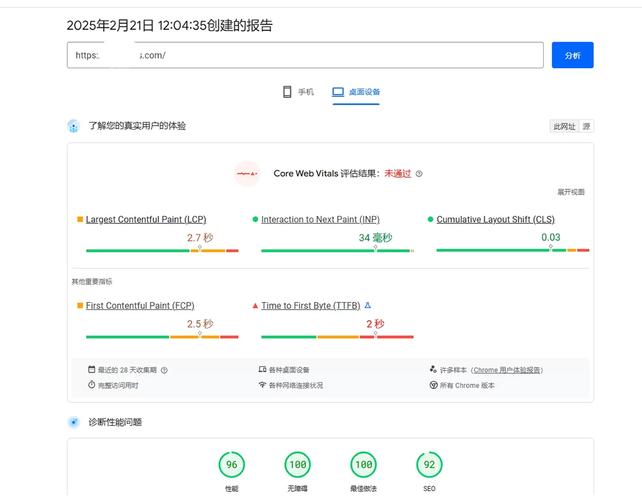Image resolution: width=642 pixels, height=500 pixels.
Task: Click the report creation date heading
Action: coord(170,25)
